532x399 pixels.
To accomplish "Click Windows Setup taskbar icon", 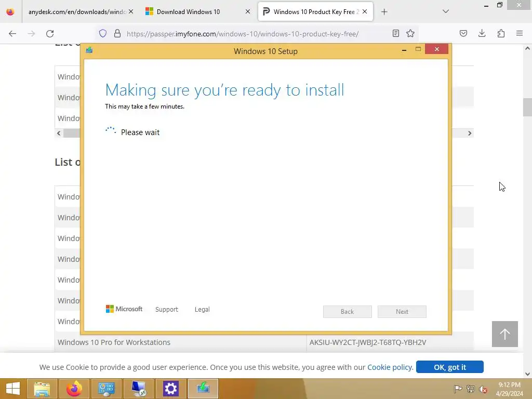I will click(x=203, y=389).
